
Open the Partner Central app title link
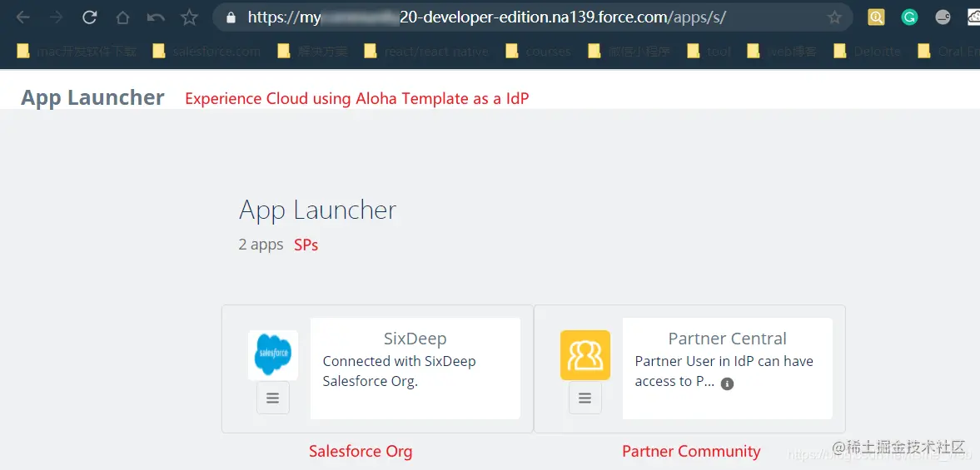(x=728, y=339)
